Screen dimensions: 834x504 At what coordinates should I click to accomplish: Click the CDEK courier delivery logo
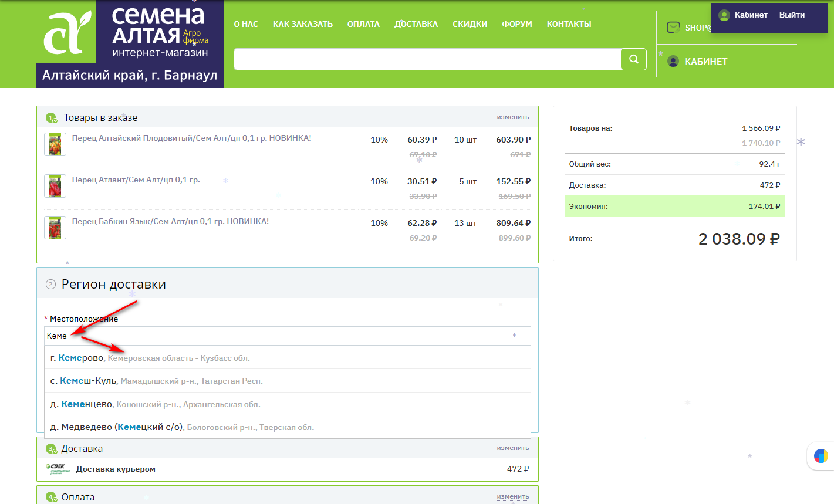point(58,469)
